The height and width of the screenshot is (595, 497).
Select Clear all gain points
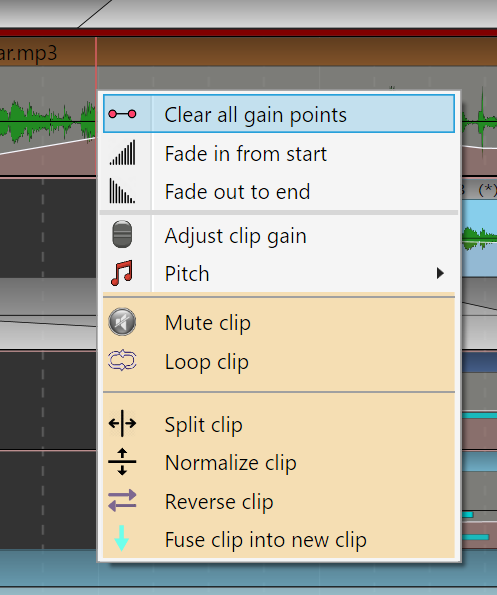point(279,114)
